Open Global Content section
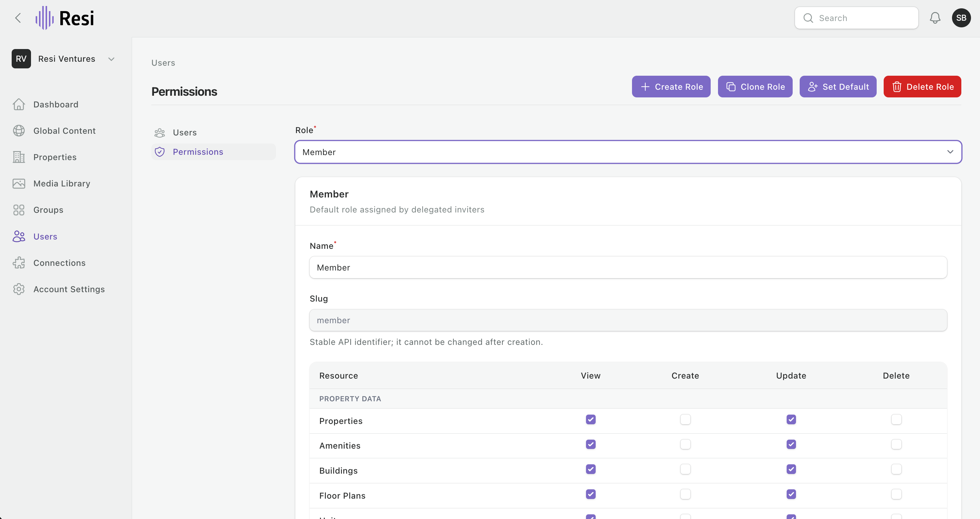Viewport: 980px width, 519px height. click(64, 131)
